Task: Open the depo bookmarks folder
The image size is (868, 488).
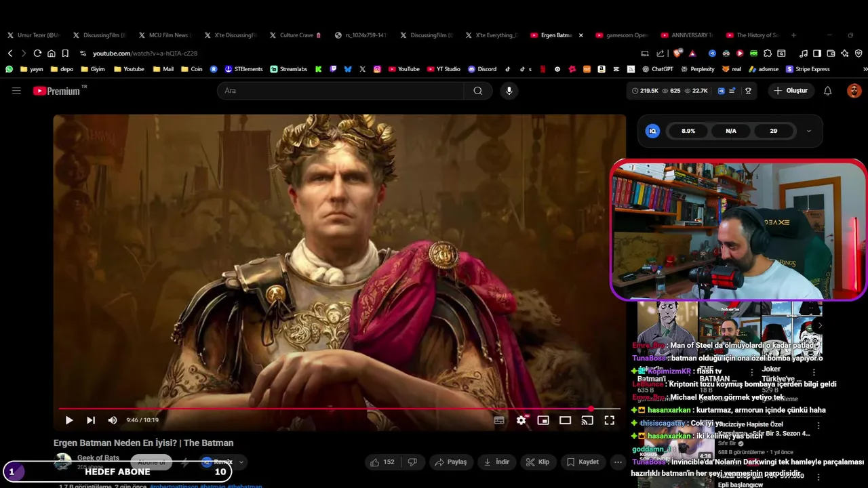Action: click(62, 69)
